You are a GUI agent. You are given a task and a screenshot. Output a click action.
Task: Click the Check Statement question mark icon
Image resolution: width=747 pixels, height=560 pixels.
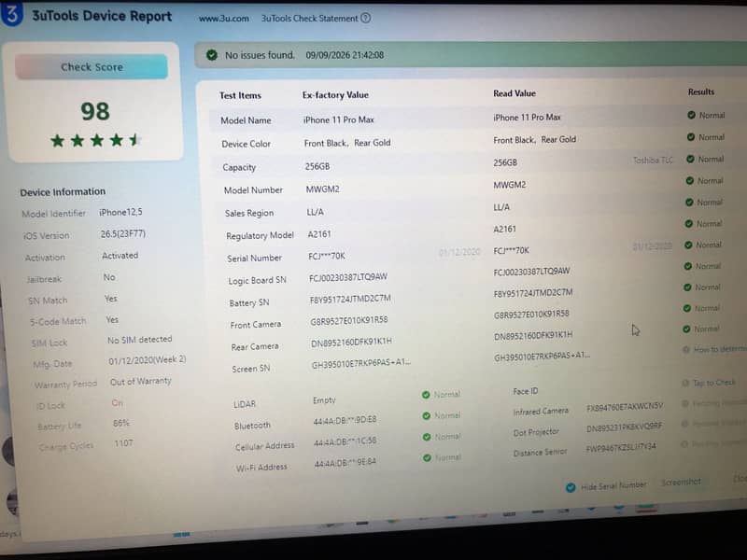(x=365, y=18)
